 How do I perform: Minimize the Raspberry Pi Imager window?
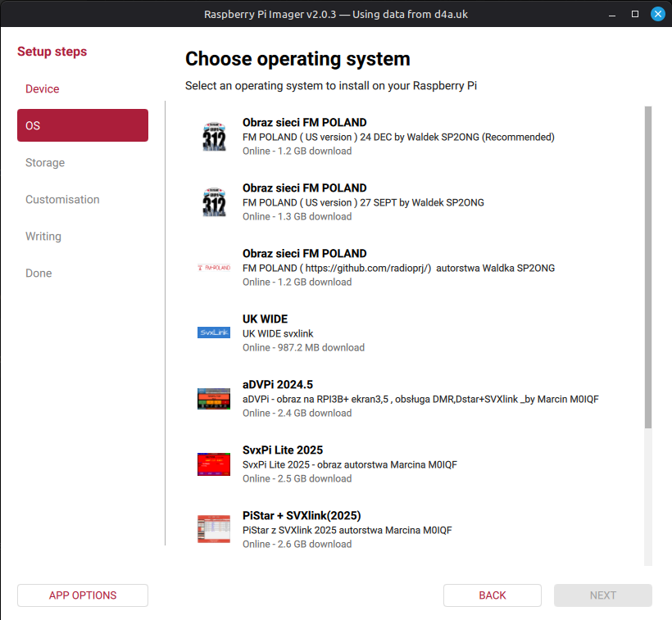611,14
